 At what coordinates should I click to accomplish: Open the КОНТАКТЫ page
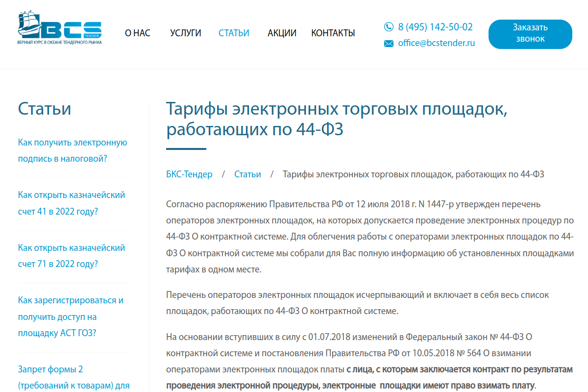[333, 33]
